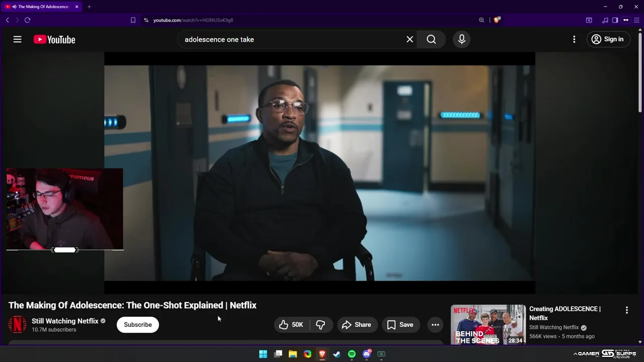Click '566K views · 5 months ago' text
The height and width of the screenshot is (362, 644).
point(561,336)
